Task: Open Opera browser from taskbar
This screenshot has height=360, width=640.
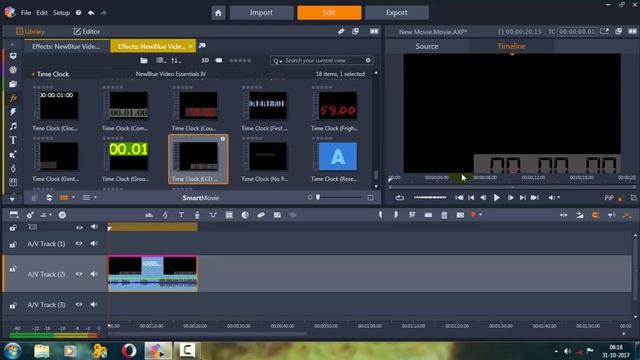Action: [129, 351]
